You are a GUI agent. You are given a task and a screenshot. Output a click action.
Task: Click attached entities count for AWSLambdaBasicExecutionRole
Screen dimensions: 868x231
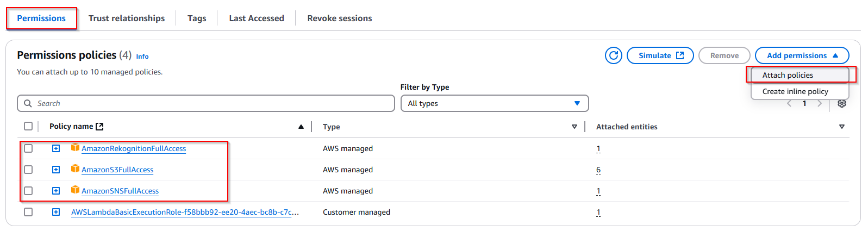pyautogui.click(x=598, y=212)
